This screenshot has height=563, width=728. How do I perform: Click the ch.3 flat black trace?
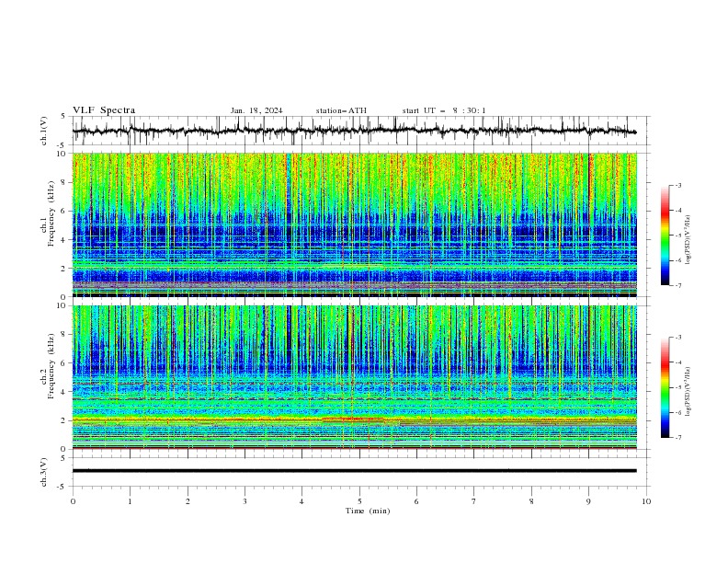coord(354,471)
